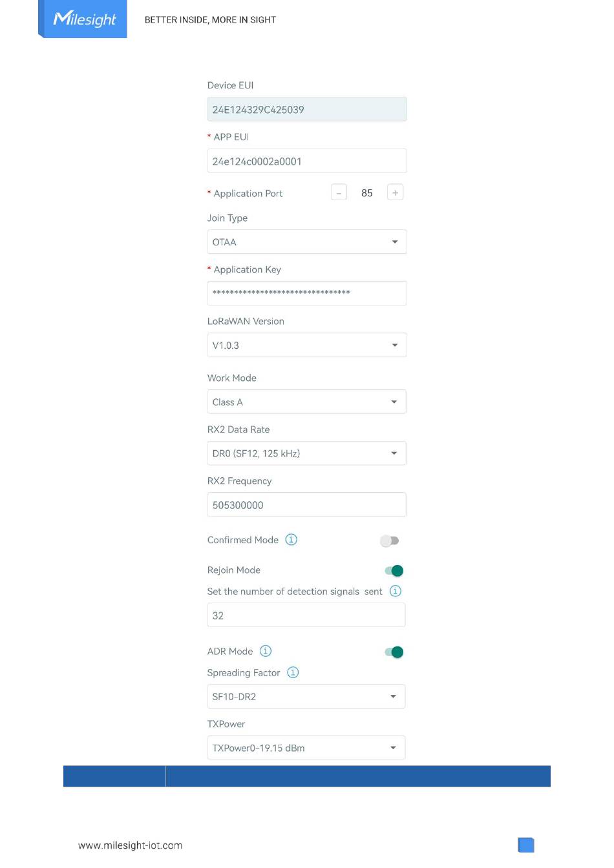The height and width of the screenshot is (868, 614).
Task: Open the Work Mode Class A dropdown
Action: tap(306, 402)
